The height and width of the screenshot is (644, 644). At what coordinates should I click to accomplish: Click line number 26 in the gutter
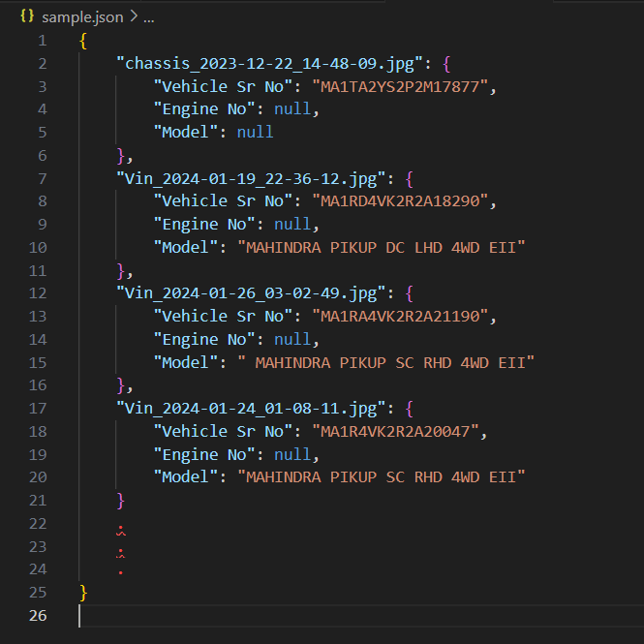(x=38, y=615)
